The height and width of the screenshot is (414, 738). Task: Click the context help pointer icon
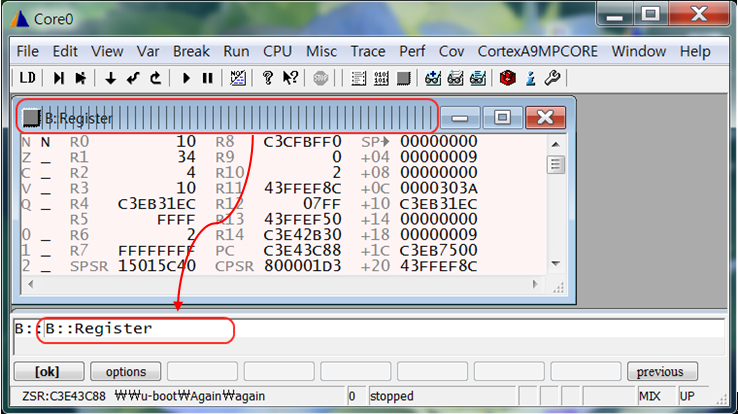coord(290,77)
